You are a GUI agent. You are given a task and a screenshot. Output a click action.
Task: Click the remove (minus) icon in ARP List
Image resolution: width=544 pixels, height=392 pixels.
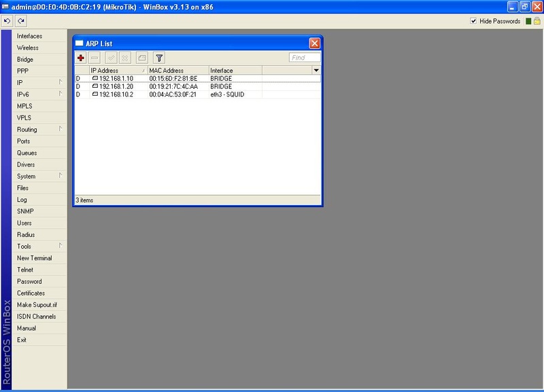(95, 58)
